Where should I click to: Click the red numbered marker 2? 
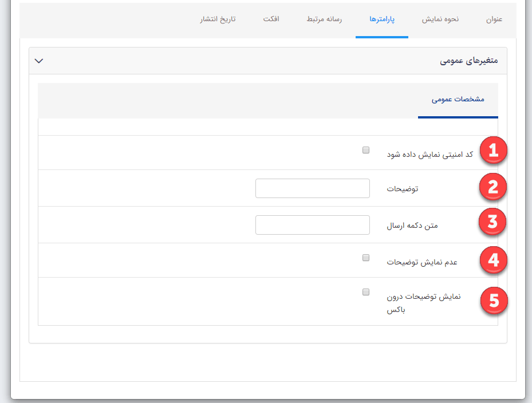pos(493,187)
